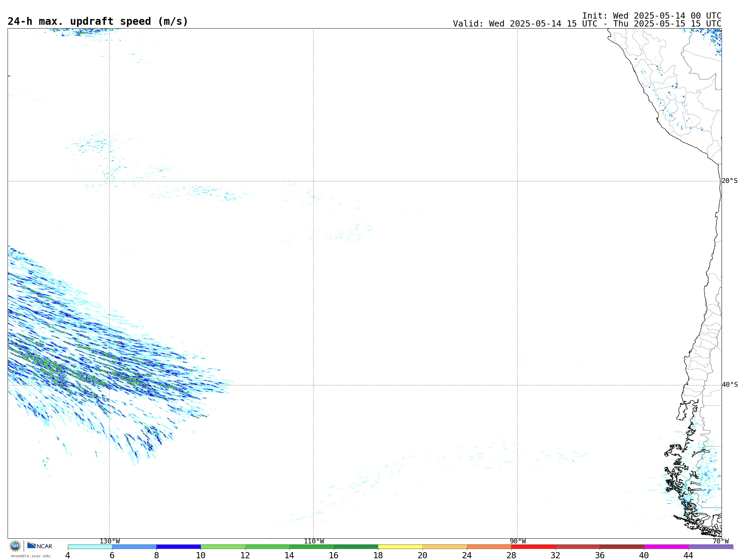Select the light cyan 4–6 colorbar segment

pyautogui.click(x=90, y=547)
